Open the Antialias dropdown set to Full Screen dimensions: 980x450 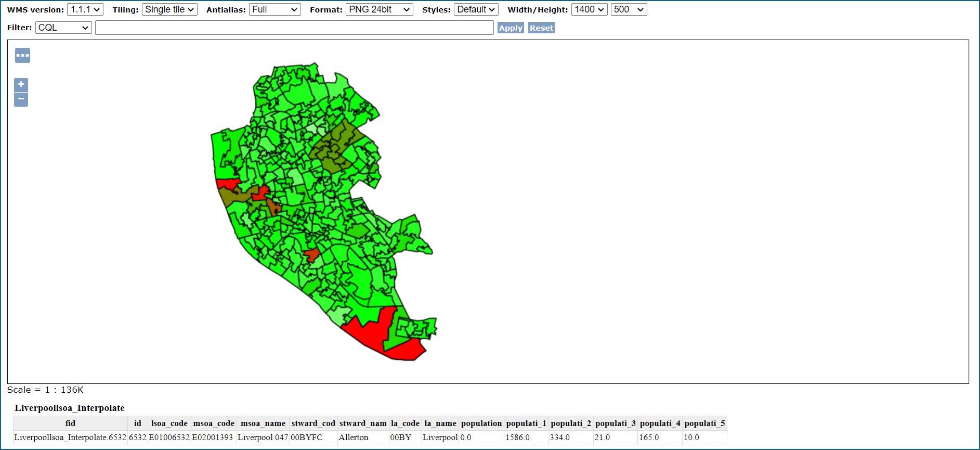coord(275,9)
